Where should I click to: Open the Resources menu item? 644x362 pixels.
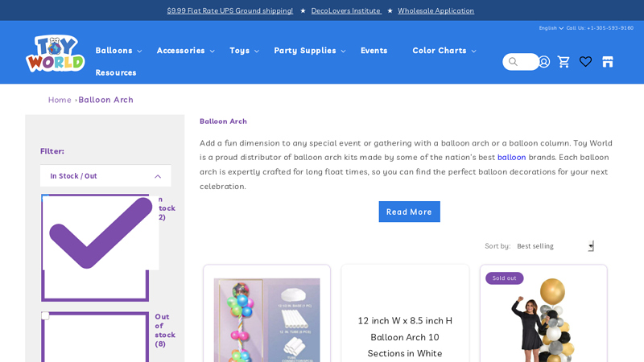tap(116, 72)
